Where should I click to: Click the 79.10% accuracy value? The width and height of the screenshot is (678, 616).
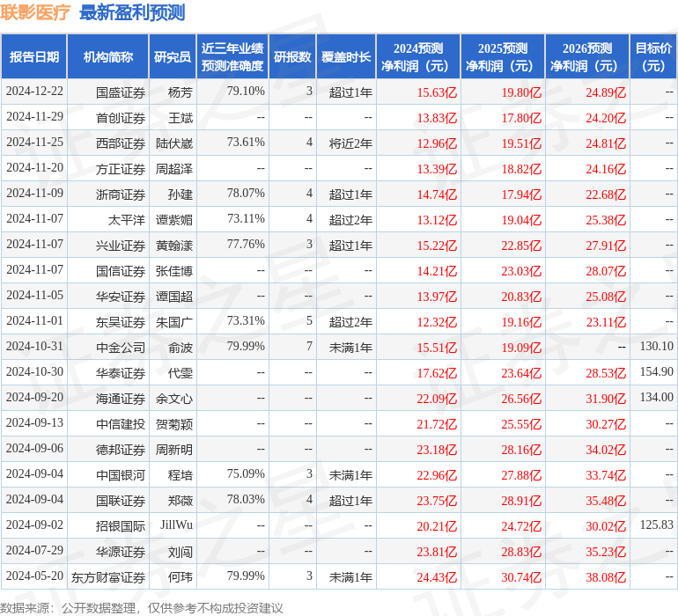tap(246, 91)
